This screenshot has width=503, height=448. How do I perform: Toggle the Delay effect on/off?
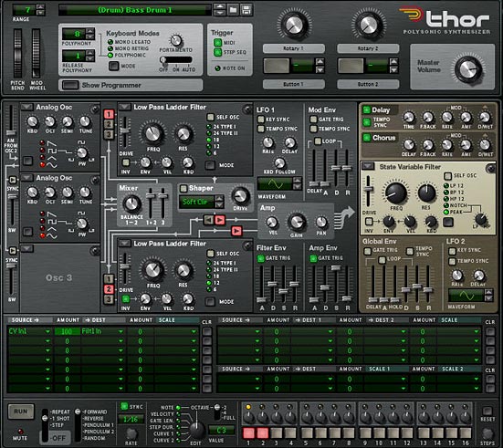coord(366,110)
